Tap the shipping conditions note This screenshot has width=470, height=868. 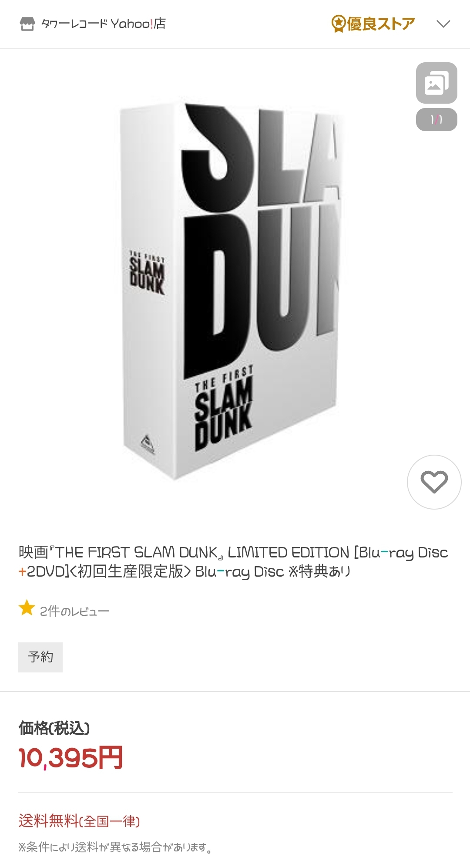point(115,847)
